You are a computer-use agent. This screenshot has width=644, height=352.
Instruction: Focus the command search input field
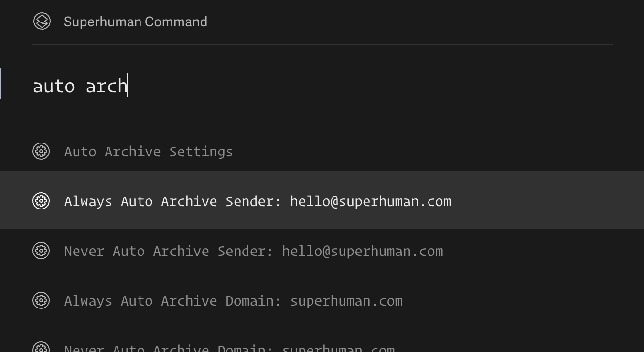pyautogui.click(x=287, y=86)
